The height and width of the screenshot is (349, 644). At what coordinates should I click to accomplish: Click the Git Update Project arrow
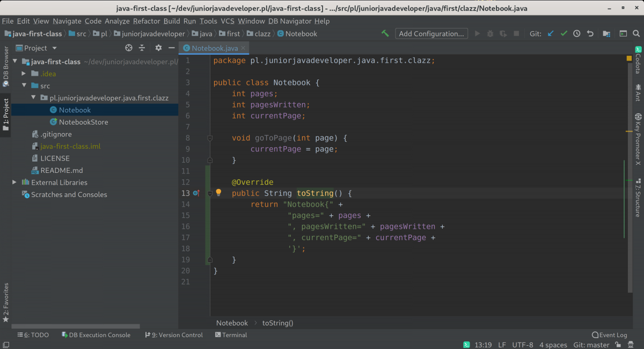550,33
